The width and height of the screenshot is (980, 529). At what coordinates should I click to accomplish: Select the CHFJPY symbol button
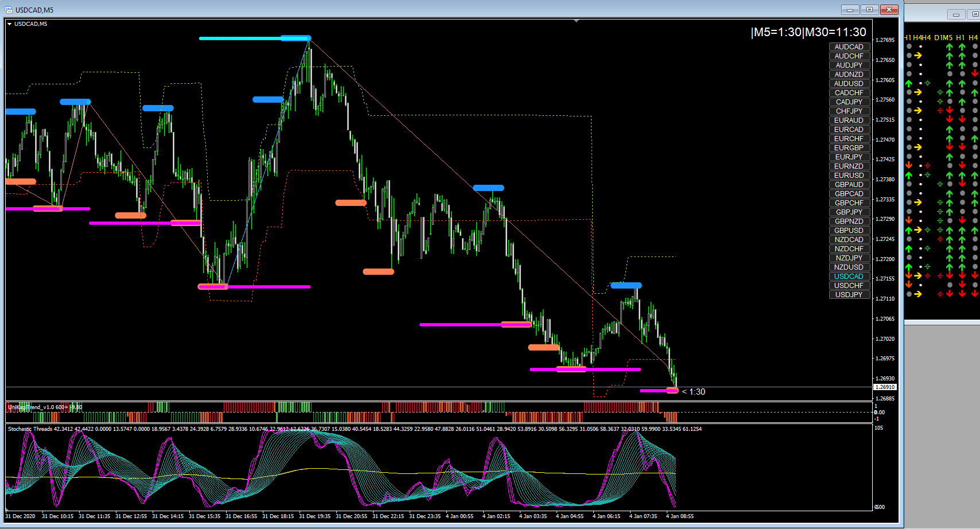[x=849, y=111]
